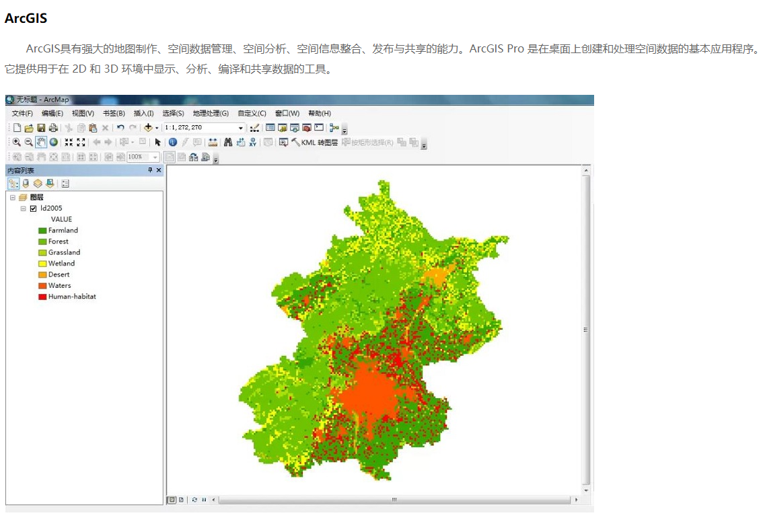
Task: Open the 文件(F) menu
Action: coord(22,113)
